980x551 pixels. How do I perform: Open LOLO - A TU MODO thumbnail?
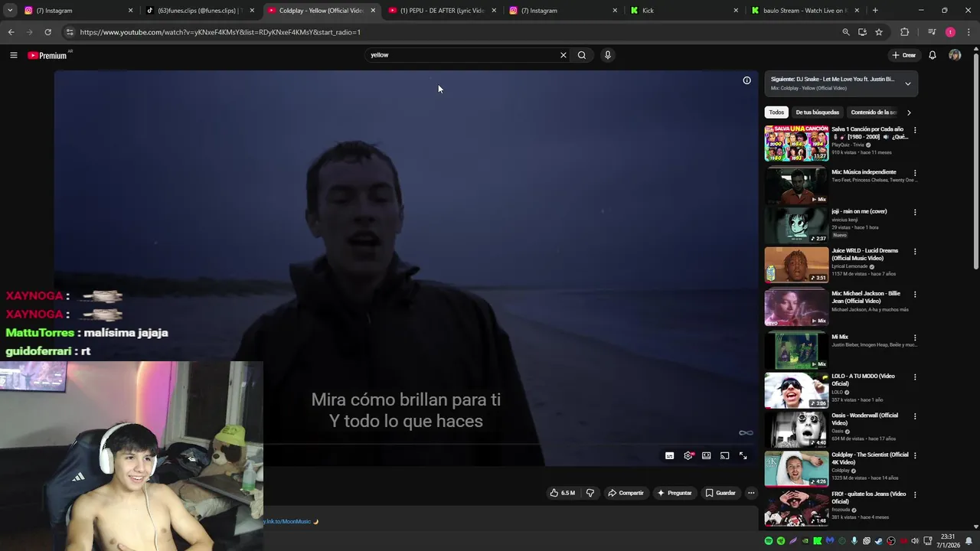pos(796,390)
